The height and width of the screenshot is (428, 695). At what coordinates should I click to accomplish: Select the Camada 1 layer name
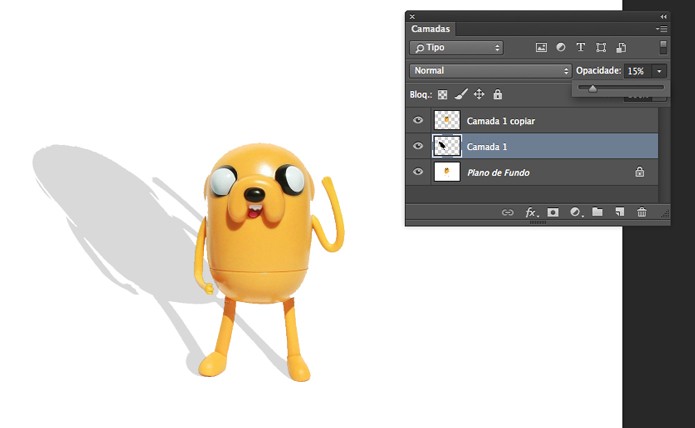[x=487, y=147]
